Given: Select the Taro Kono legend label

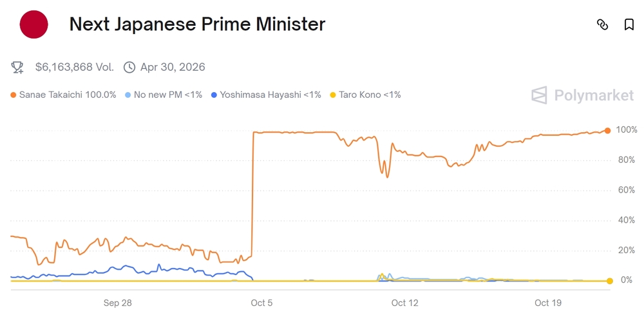Looking at the screenshot, I should click(x=370, y=95).
